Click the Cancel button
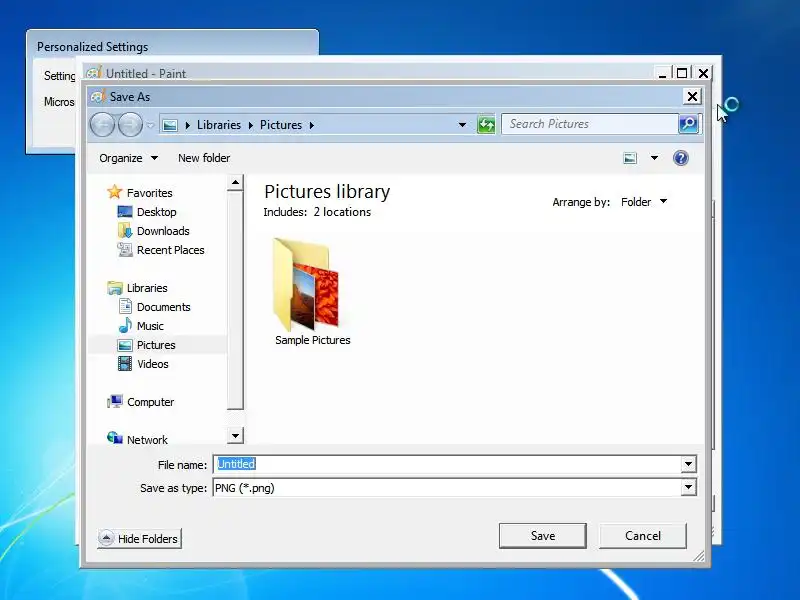 643,536
